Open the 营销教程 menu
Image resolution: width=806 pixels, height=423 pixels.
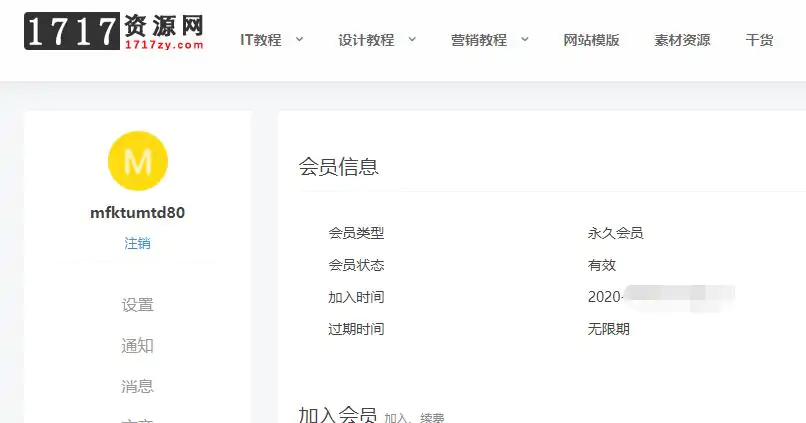[479, 40]
